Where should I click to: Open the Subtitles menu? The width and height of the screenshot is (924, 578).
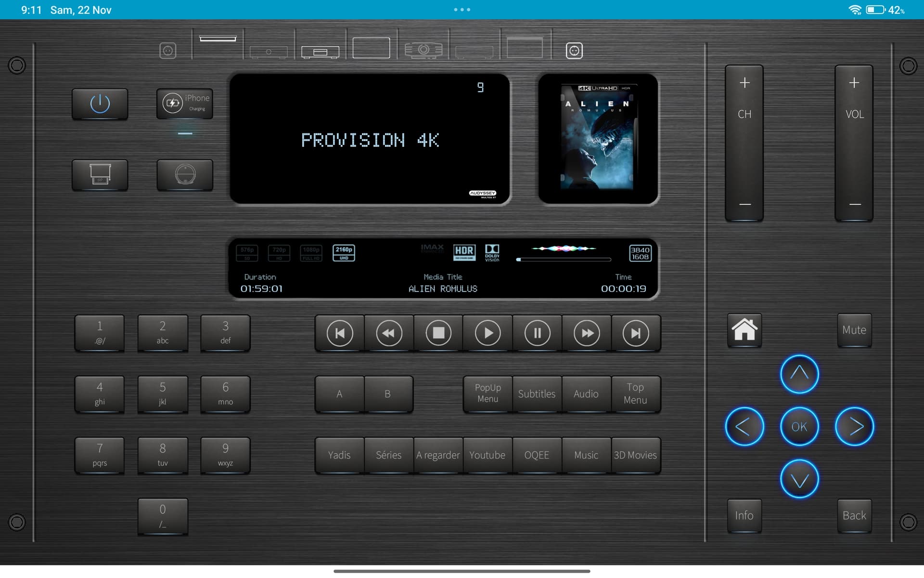point(537,394)
